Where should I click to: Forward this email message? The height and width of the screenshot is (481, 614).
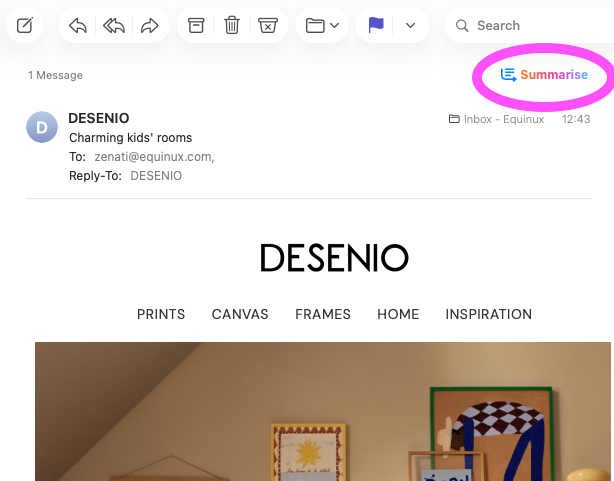pyautogui.click(x=150, y=25)
